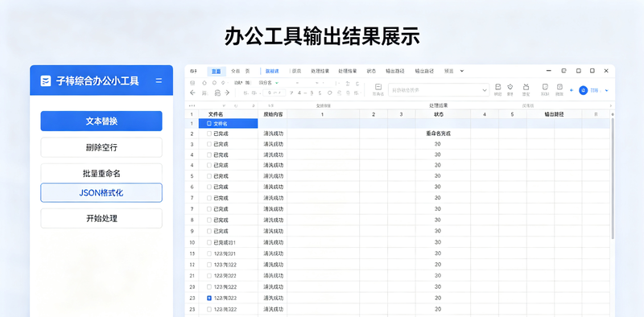
Task: Click the vertical scrollbar at the table's right edge
Action: pos(613,179)
